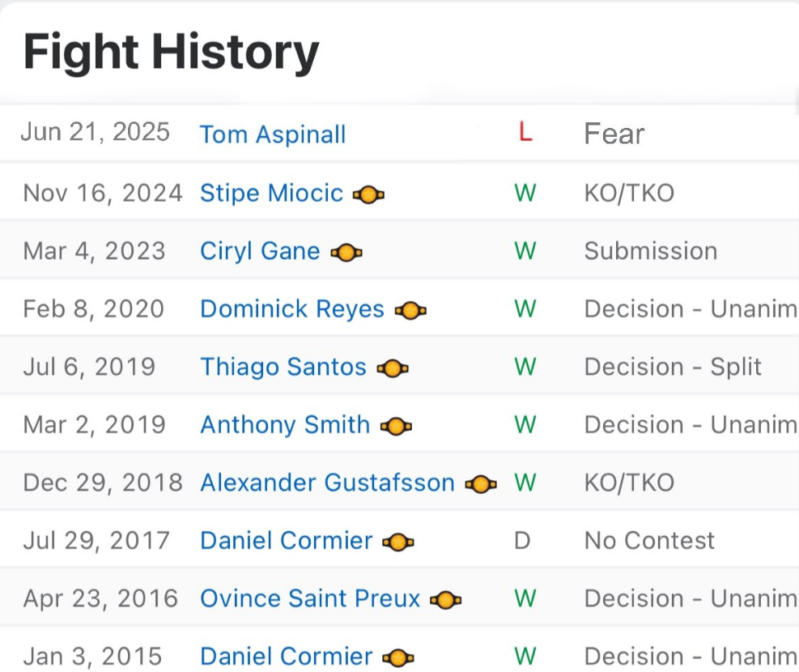Select Ciryl Gane name link
The image size is (799, 672).
pyautogui.click(x=260, y=251)
